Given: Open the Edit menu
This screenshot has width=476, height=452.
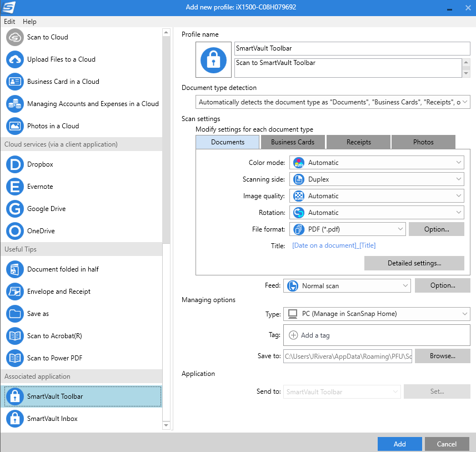Looking at the screenshot, I should click(9, 22).
